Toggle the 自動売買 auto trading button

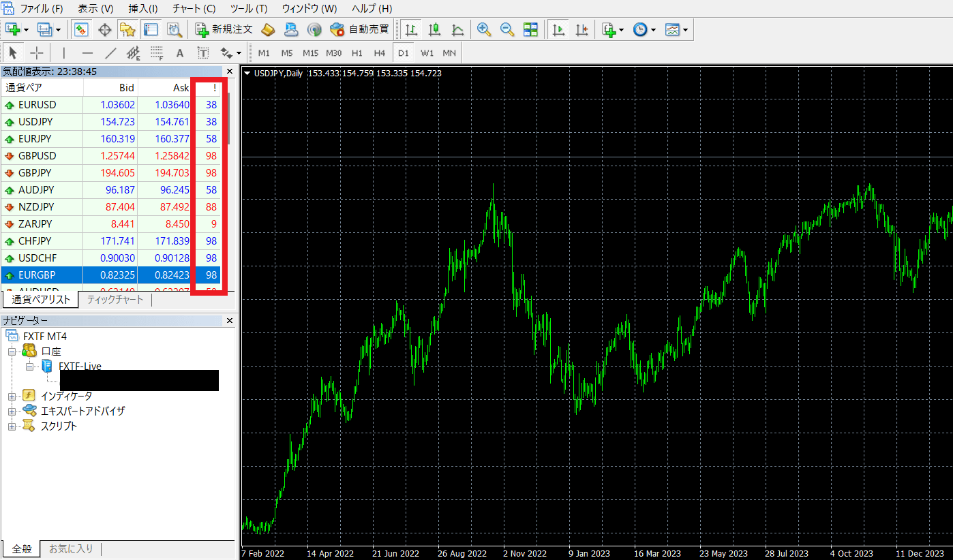point(359,29)
